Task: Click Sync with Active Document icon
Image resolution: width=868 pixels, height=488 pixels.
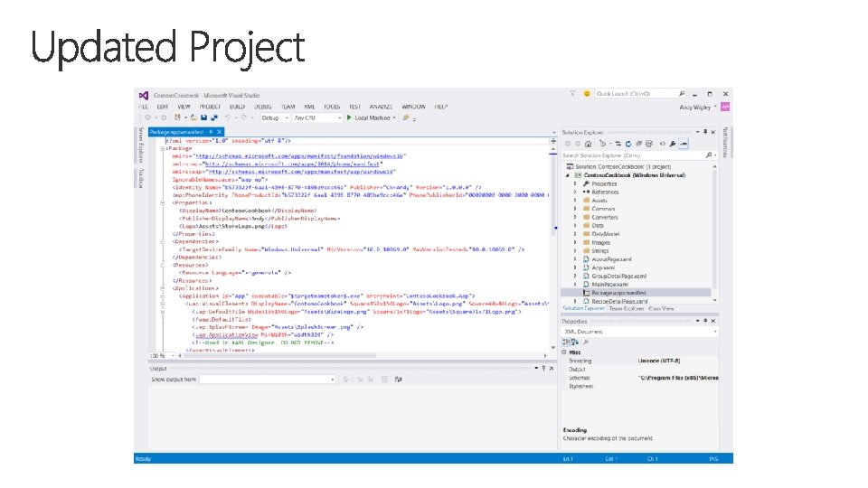Action: pyautogui.click(x=618, y=144)
